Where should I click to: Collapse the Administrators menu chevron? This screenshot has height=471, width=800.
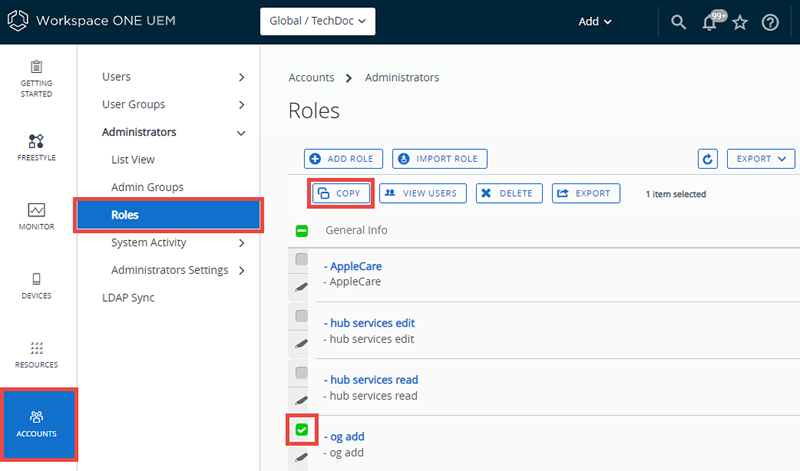(x=241, y=133)
